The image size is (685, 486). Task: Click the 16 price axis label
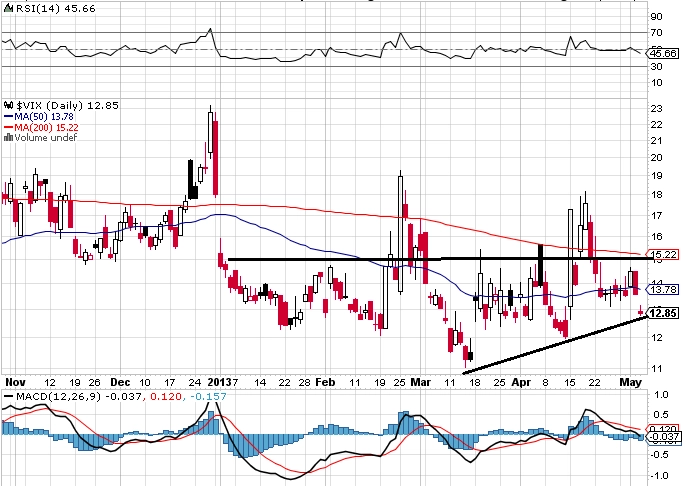tap(657, 236)
